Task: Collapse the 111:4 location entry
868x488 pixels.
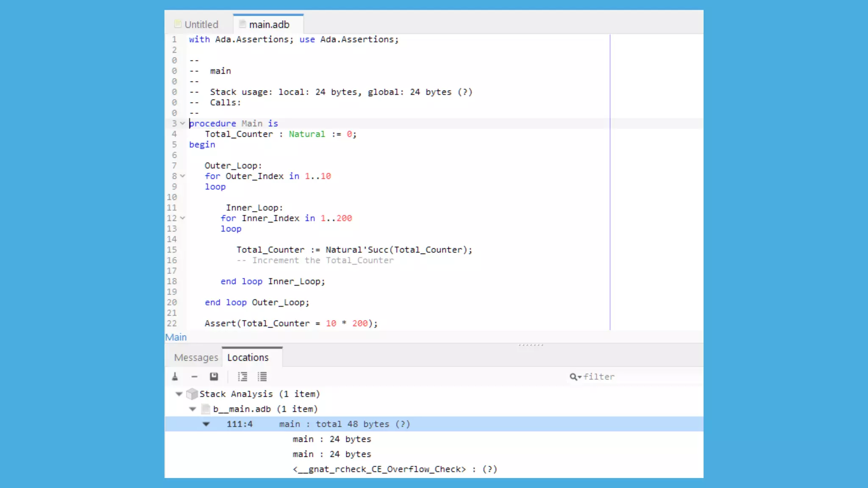Action: pos(206,424)
